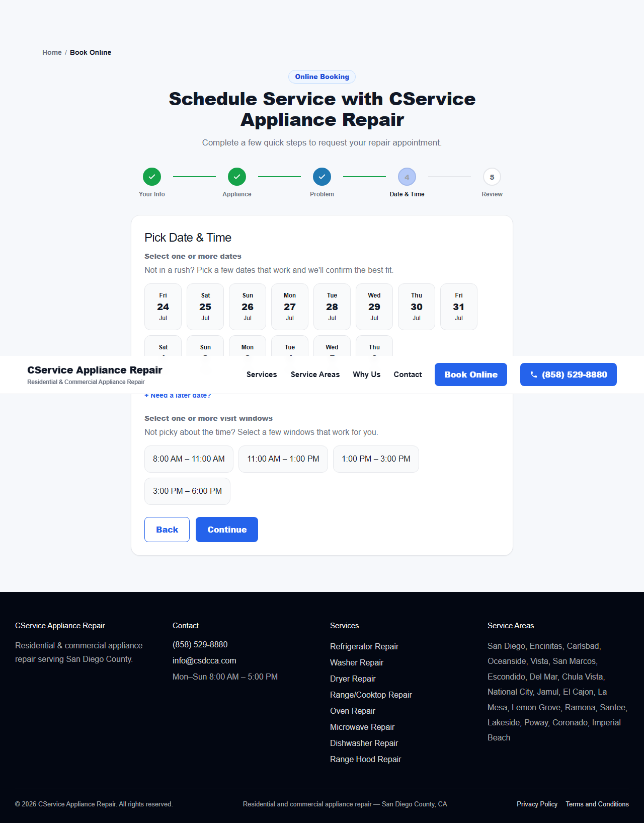Viewport: 644px width, 823px height.
Task: Choose the Sun 26 Jul date
Action: pyautogui.click(x=248, y=307)
